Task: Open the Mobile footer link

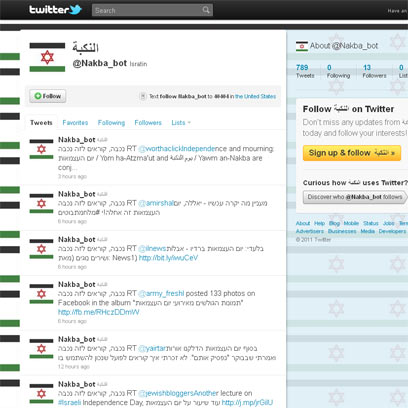Action: point(351,223)
